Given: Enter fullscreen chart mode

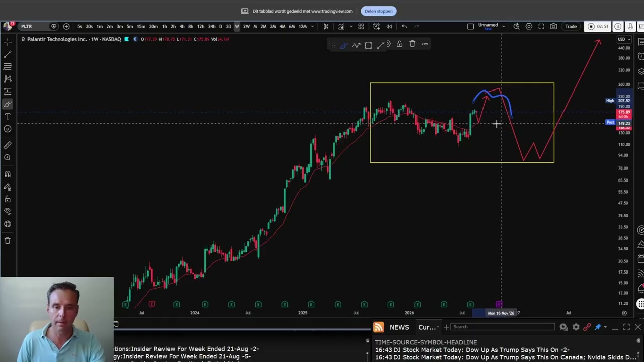Looking at the screenshot, I should pyautogui.click(x=541, y=26).
